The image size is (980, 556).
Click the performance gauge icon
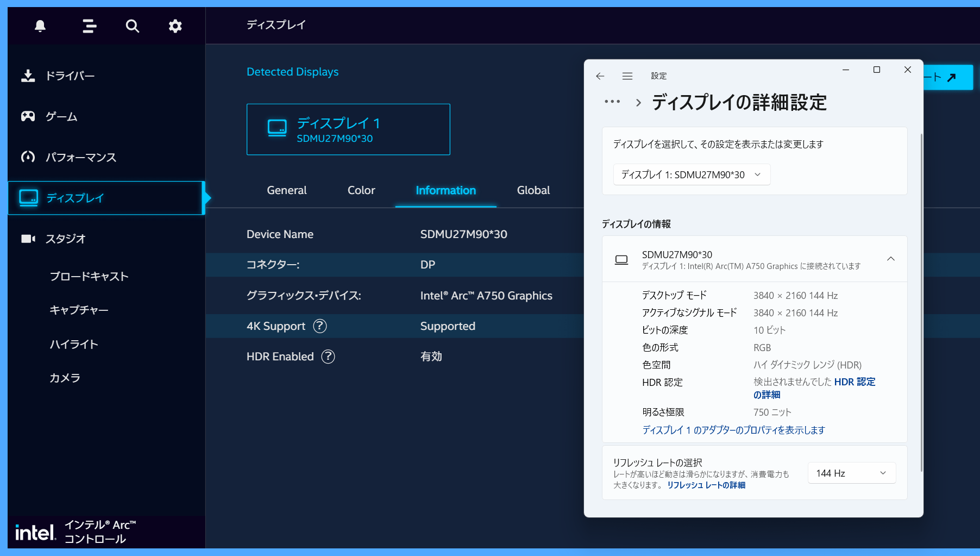[x=28, y=157]
